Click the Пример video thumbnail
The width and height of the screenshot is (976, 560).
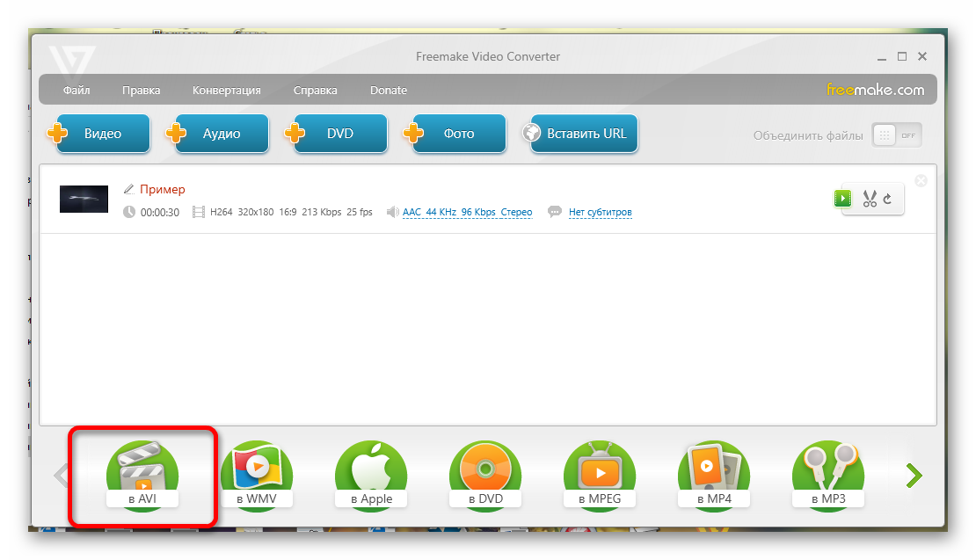(x=84, y=199)
